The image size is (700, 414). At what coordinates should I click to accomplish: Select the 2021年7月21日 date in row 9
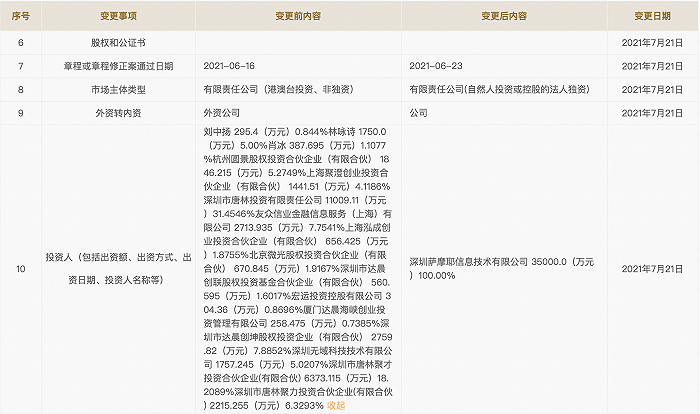[x=652, y=113]
